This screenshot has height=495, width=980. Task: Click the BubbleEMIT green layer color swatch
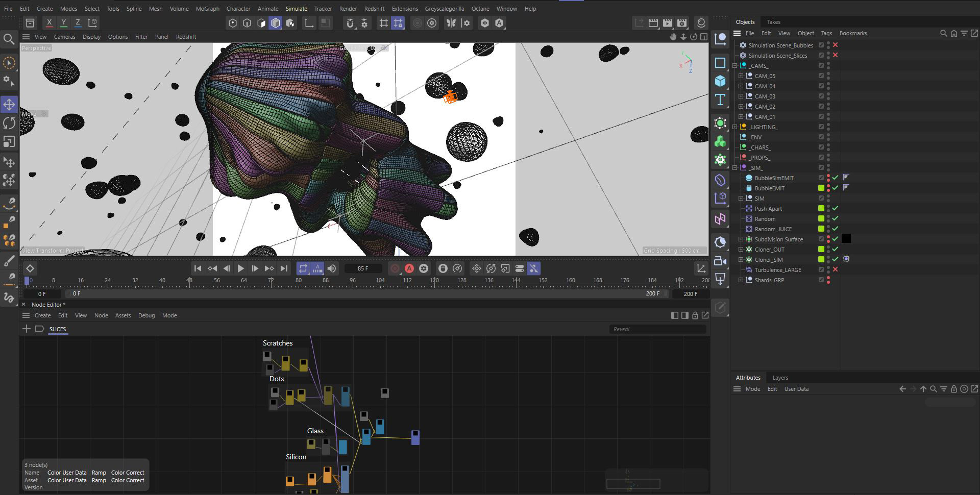point(821,188)
